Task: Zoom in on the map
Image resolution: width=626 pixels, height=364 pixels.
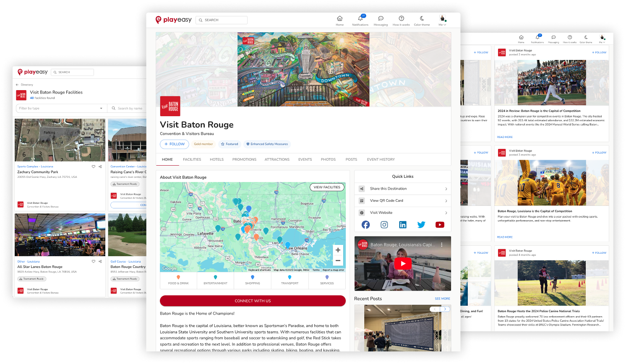Action: pyautogui.click(x=338, y=250)
